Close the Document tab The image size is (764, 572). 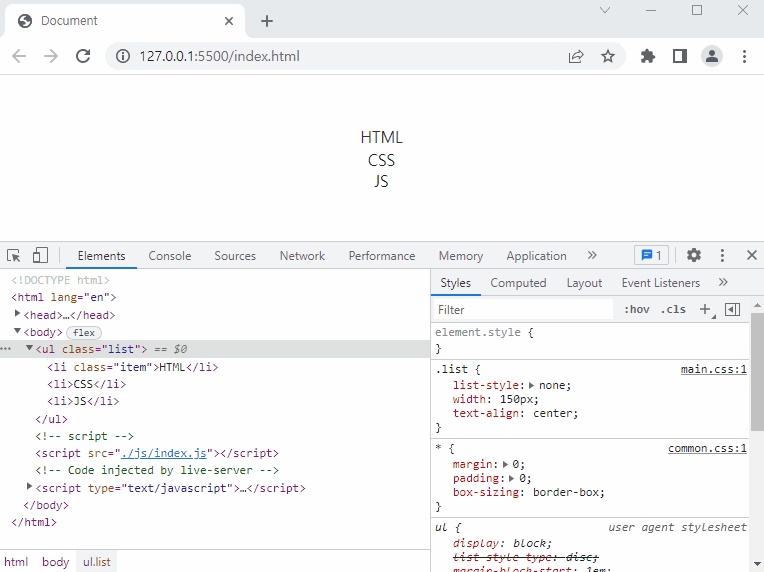[229, 21]
